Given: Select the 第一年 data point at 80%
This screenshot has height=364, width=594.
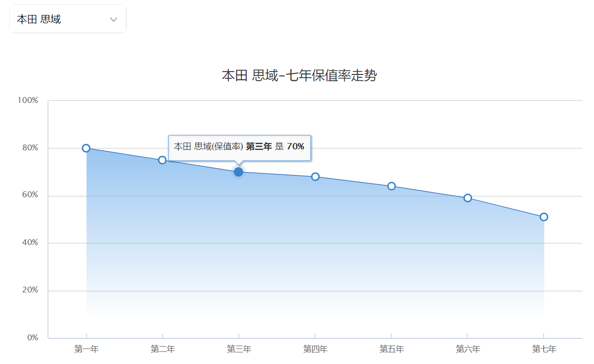Looking at the screenshot, I should pos(86,148).
